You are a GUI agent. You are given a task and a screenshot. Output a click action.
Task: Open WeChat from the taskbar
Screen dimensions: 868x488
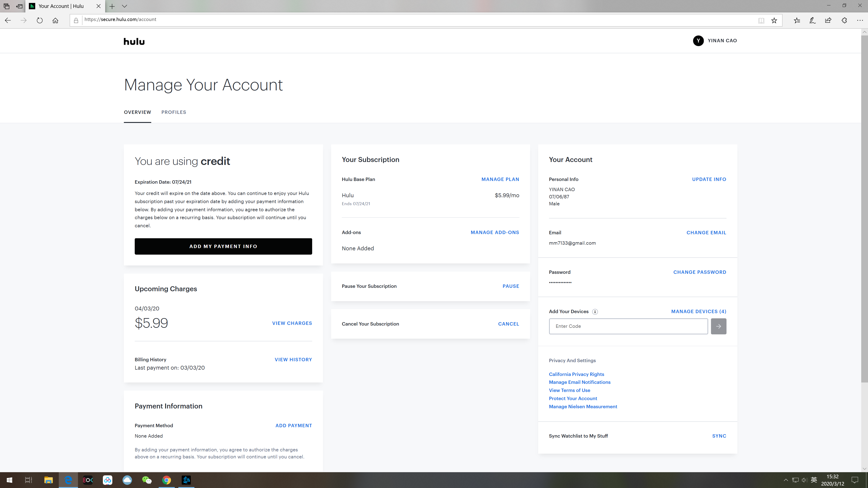(x=146, y=480)
